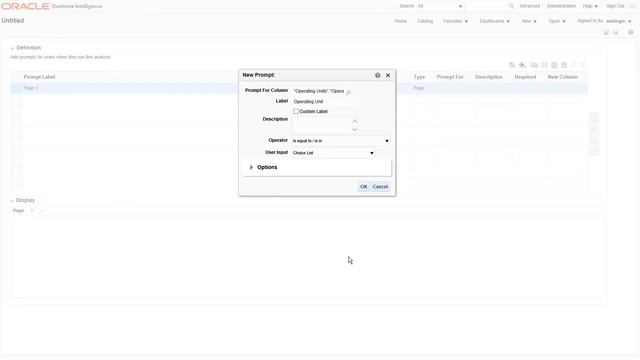Open the User Input dropdown
640x360 pixels.
(x=333, y=153)
